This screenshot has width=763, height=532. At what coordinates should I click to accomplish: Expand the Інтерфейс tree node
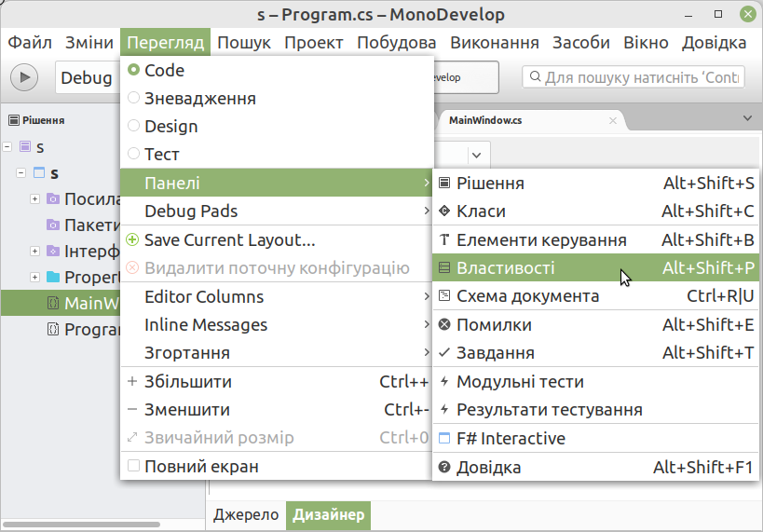pyautogui.click(x=34, y=251)
